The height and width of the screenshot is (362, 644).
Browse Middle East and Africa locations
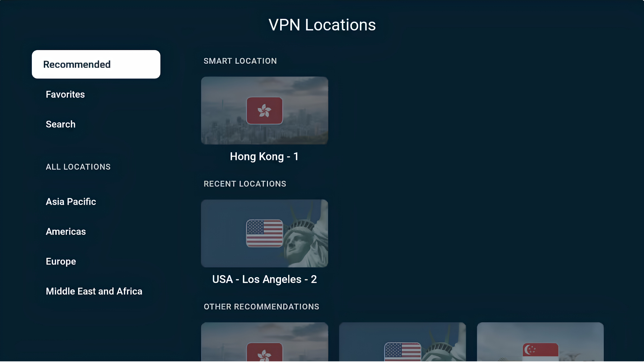point(94,291)
